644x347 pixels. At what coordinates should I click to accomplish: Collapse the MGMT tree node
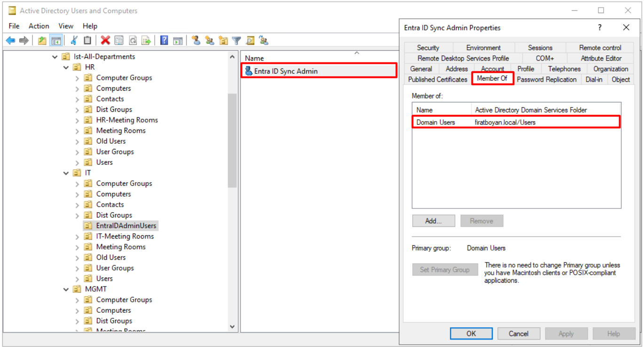(x=66, y=289)
